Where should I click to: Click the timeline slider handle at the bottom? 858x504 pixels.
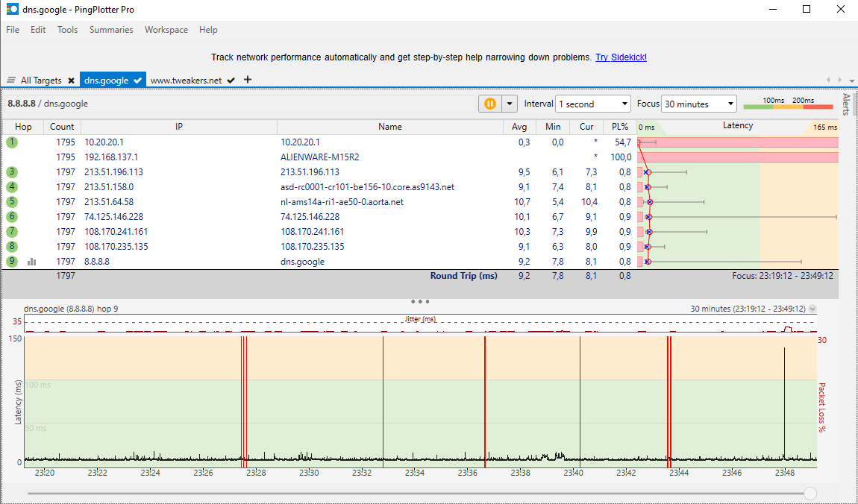coord(810,493)
